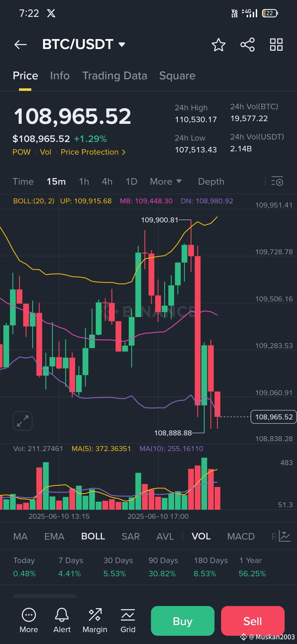The width and height of the screenshot is (297, 644).
Task: Switch to the Trading Data tab
Action: click(x=115, y=76)
